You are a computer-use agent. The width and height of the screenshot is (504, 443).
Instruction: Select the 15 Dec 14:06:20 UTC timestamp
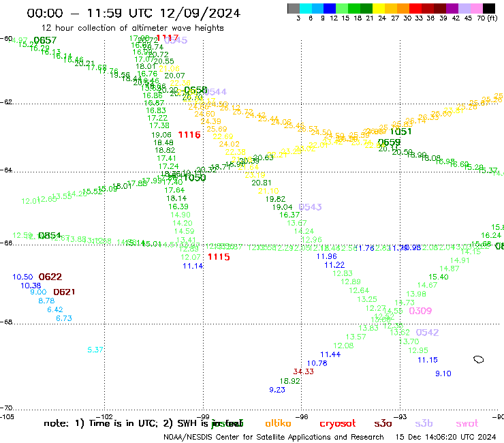[446, 437]
